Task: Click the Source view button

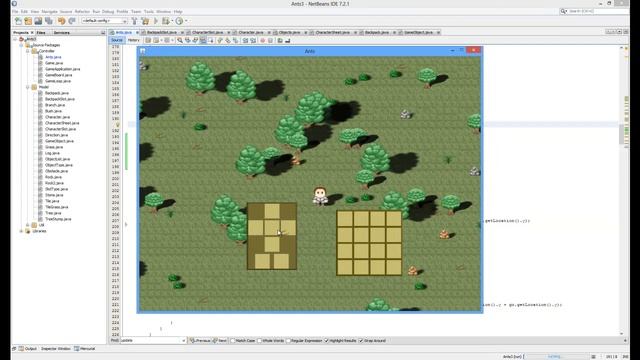Action: pos(117,40)
